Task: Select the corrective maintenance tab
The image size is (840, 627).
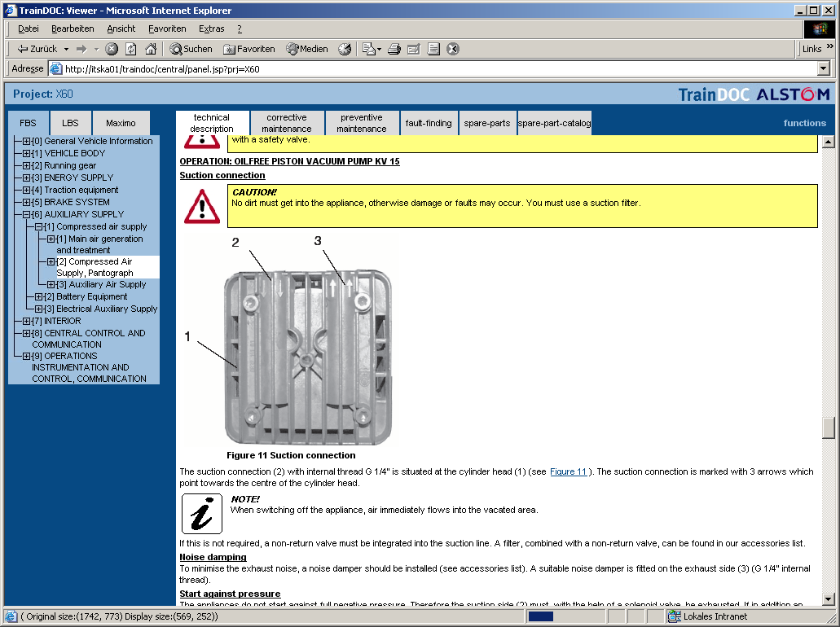Action: 287,123
